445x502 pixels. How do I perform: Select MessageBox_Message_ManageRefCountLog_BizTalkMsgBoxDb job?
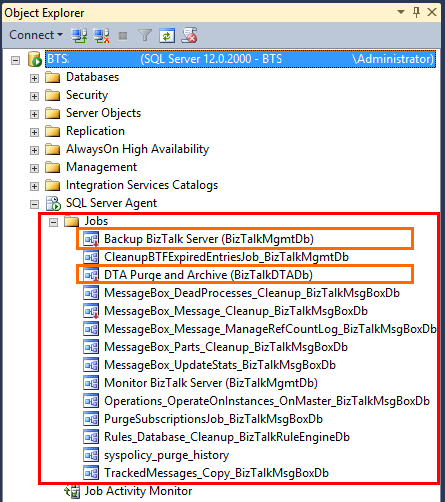click(x=270, y=329)
